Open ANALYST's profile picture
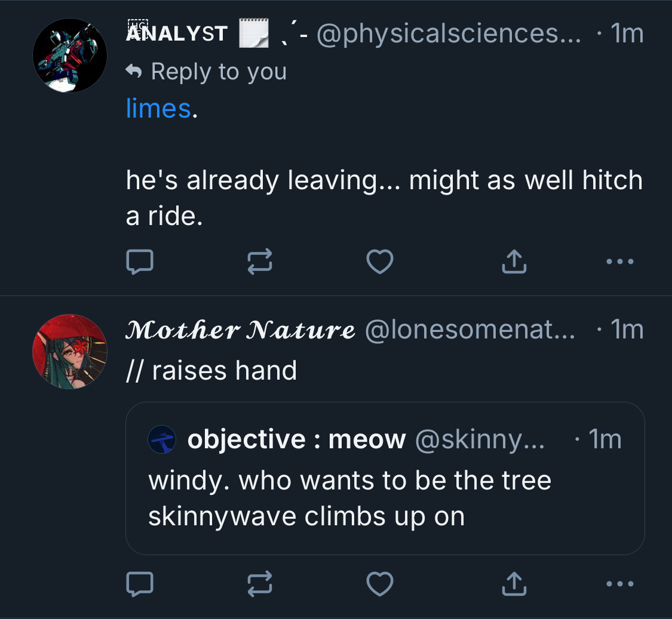 click(x=70, y=55)
